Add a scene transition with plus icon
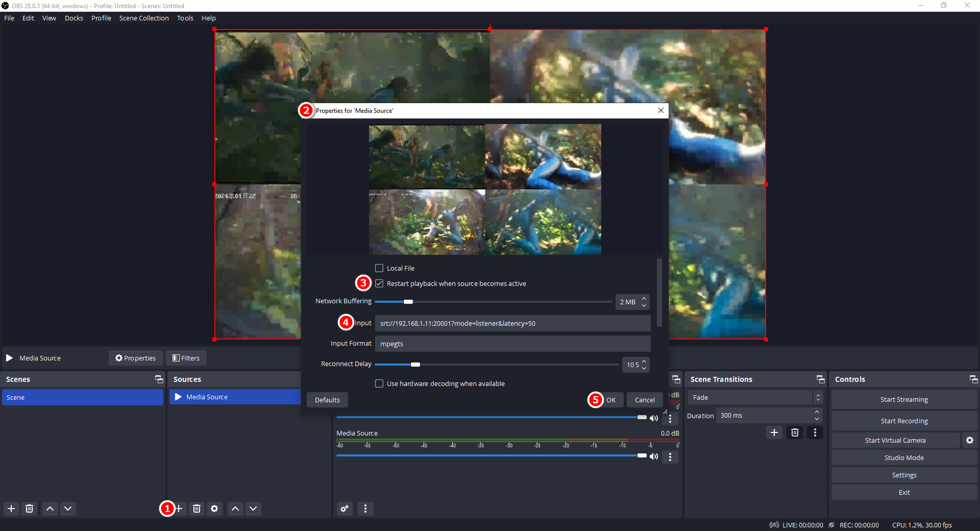 point(774,432)
